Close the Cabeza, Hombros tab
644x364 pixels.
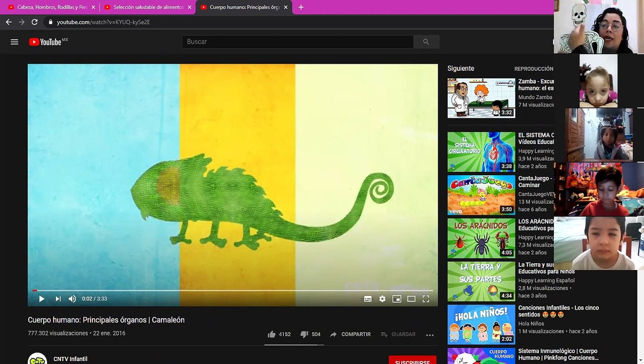(93, 8)
